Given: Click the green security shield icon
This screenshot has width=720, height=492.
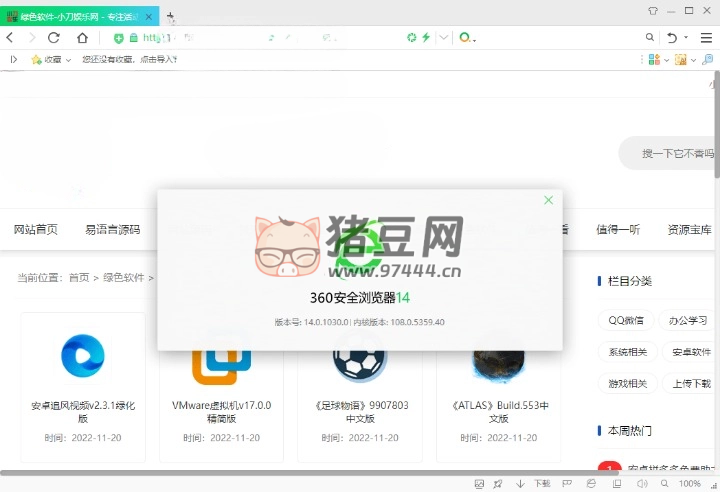Looking at the screenshot, I should (x=119, y=37).
